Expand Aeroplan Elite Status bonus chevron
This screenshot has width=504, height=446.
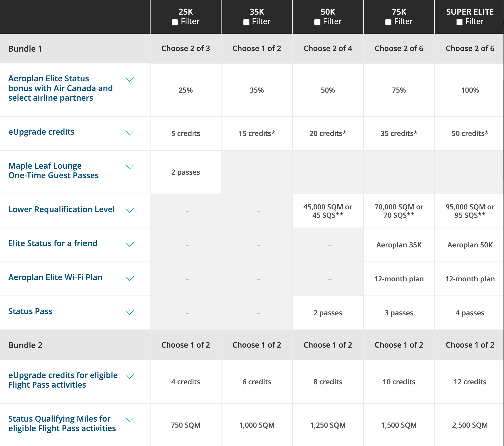130,80
